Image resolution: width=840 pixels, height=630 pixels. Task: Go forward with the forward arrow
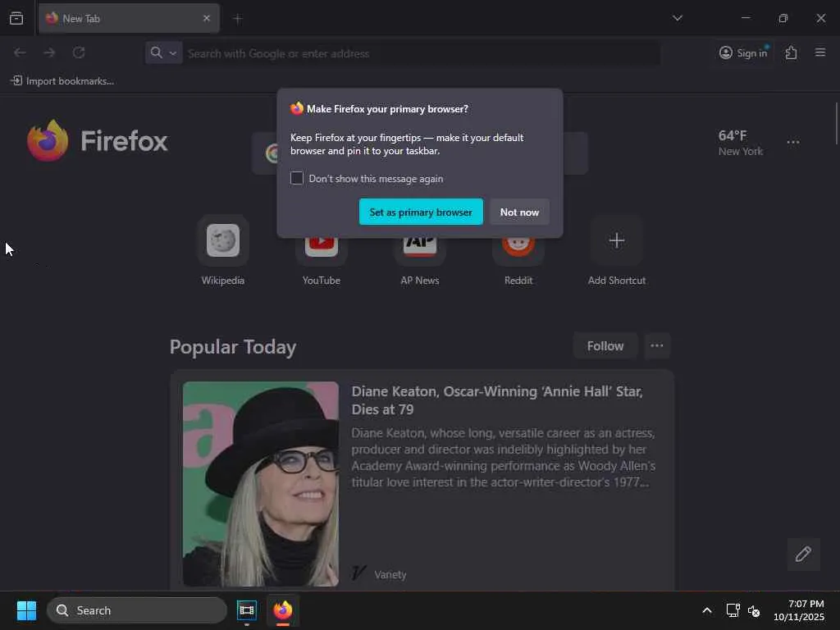[x=49, y=52]
